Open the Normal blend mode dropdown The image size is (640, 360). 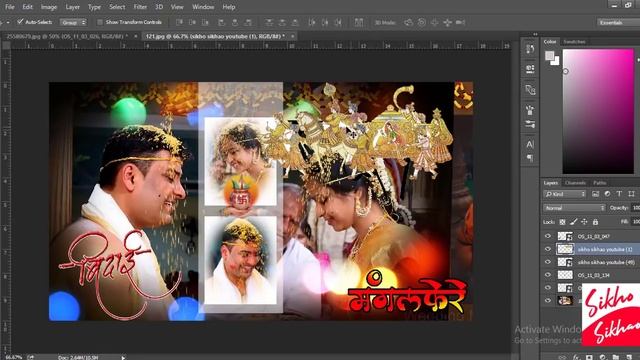574,208
